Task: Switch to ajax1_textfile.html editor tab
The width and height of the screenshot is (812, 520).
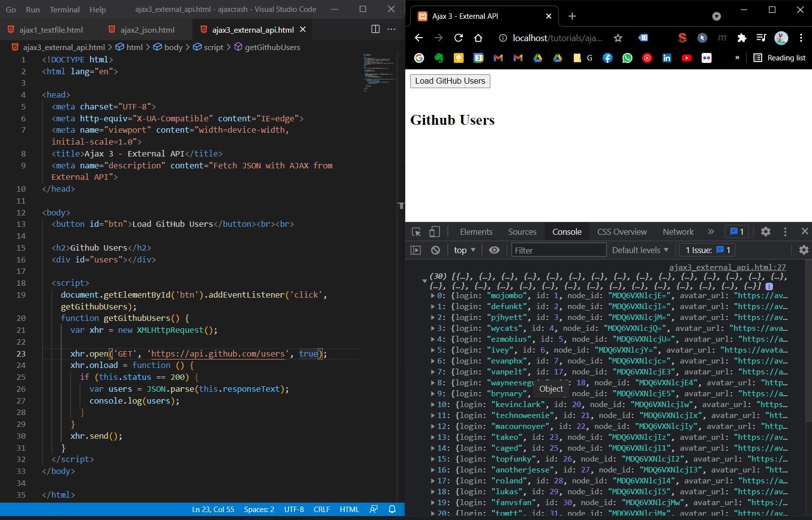Action: pyautogui.click(x=50, y=30)
